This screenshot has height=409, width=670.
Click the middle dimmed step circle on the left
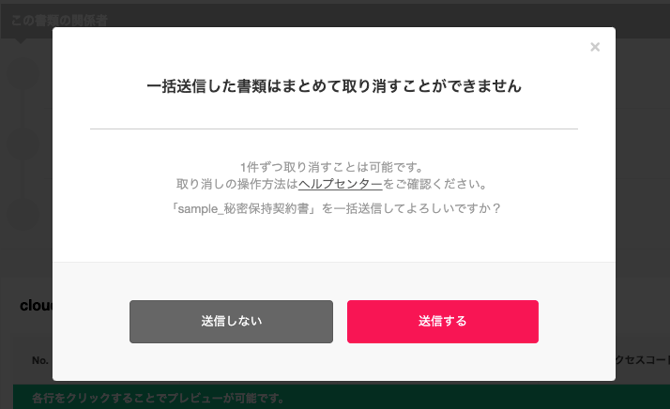point(24,143)
